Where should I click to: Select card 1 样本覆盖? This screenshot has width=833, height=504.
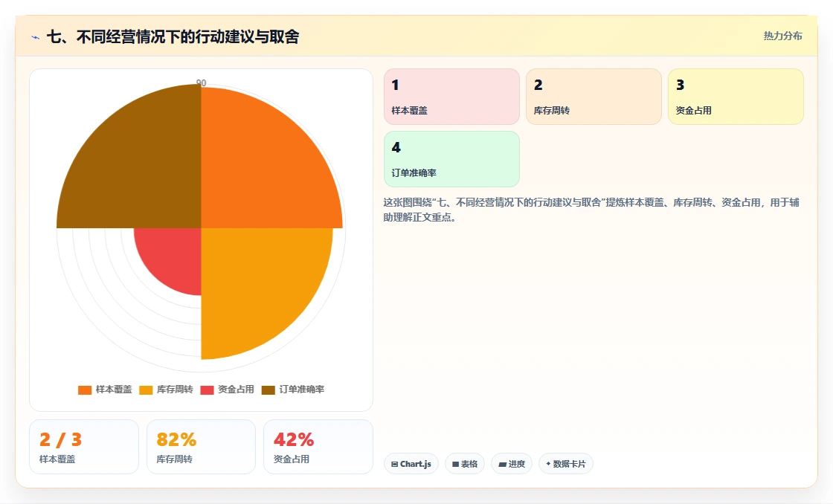pos(451,97)
